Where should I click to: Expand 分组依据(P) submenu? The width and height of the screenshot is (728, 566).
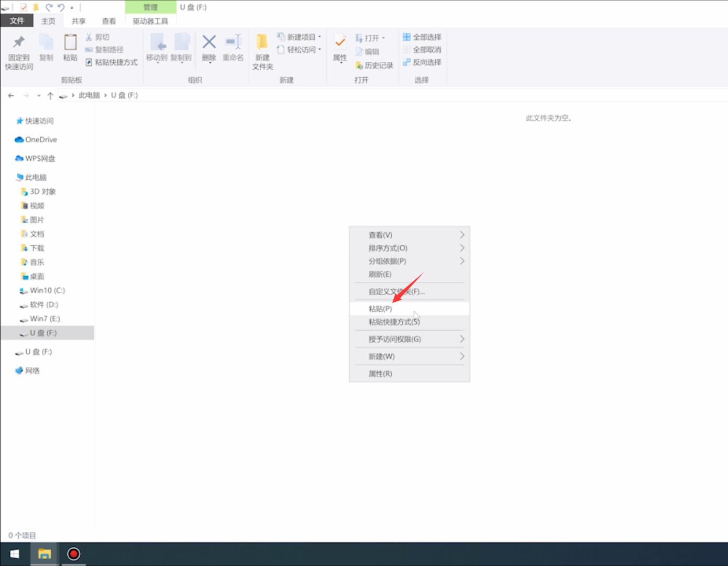point(410,261)
